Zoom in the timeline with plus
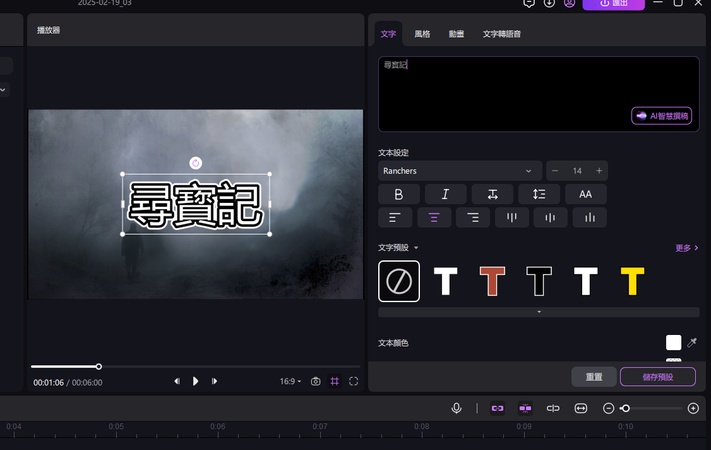Viewport: 711px width, 450px height. coord(693,408)
